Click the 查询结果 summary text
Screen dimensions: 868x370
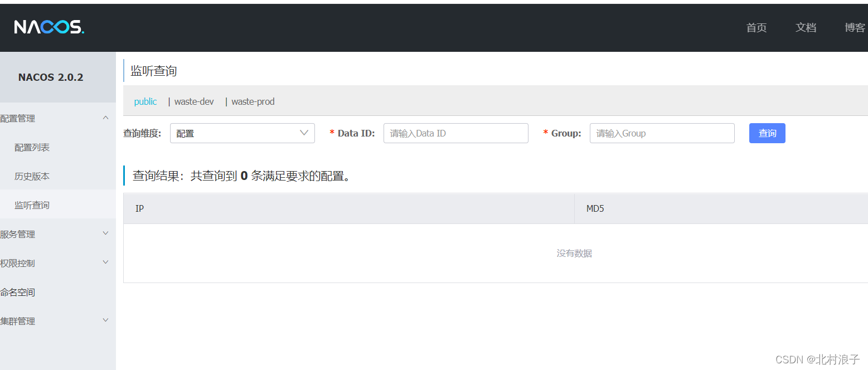click(241, 176)
